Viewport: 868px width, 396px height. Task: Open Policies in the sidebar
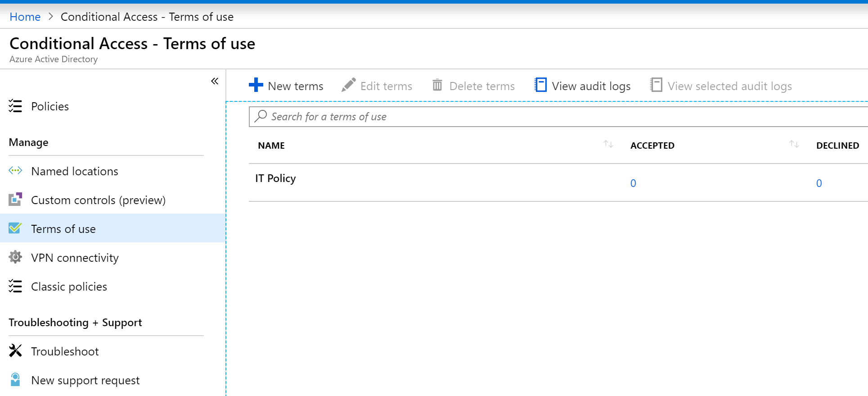[x=50, y=106]
